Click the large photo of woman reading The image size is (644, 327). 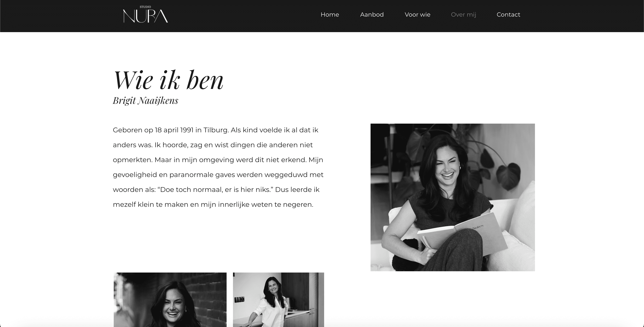(453, 197)
